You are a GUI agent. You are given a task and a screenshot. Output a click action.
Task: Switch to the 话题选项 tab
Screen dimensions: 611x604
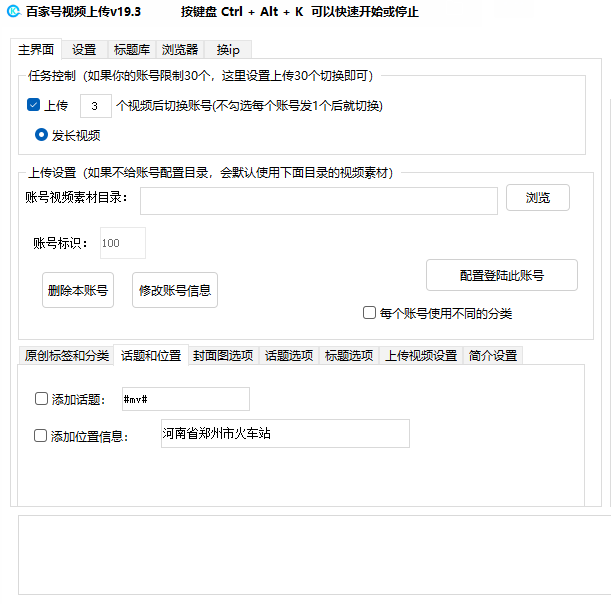pyautogui.click(x=289, y=355)
